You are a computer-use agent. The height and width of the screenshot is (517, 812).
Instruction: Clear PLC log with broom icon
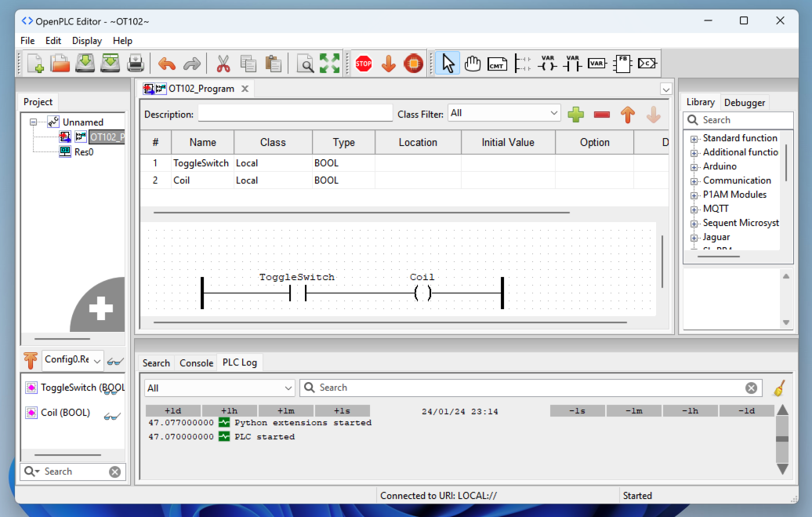point(780,388)
